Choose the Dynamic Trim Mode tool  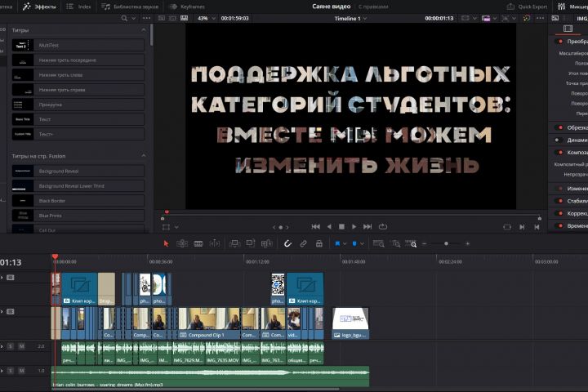point(215,244)
